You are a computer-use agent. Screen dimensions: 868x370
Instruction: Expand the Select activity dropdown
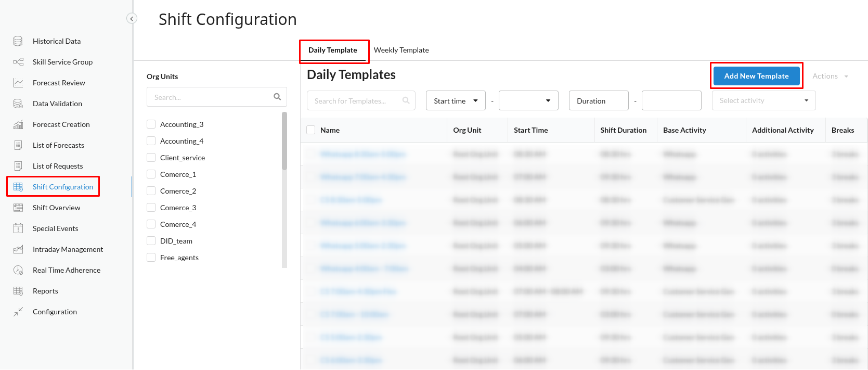coord(763,101)
